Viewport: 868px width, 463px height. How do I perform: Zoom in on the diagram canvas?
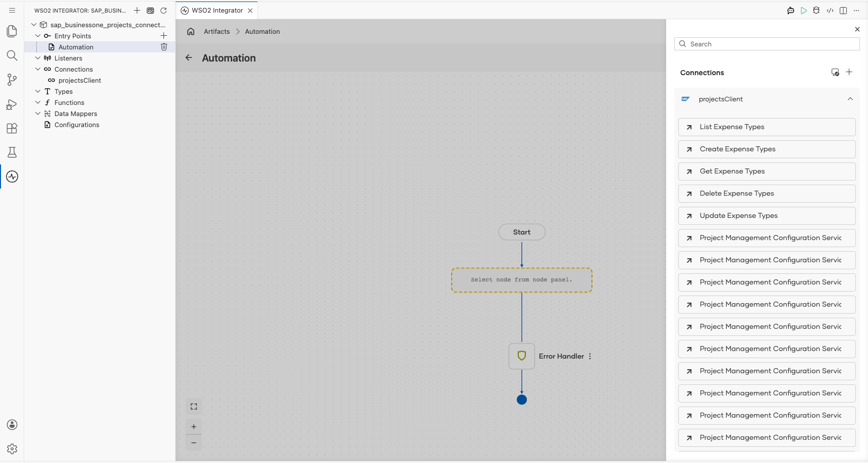194,427
